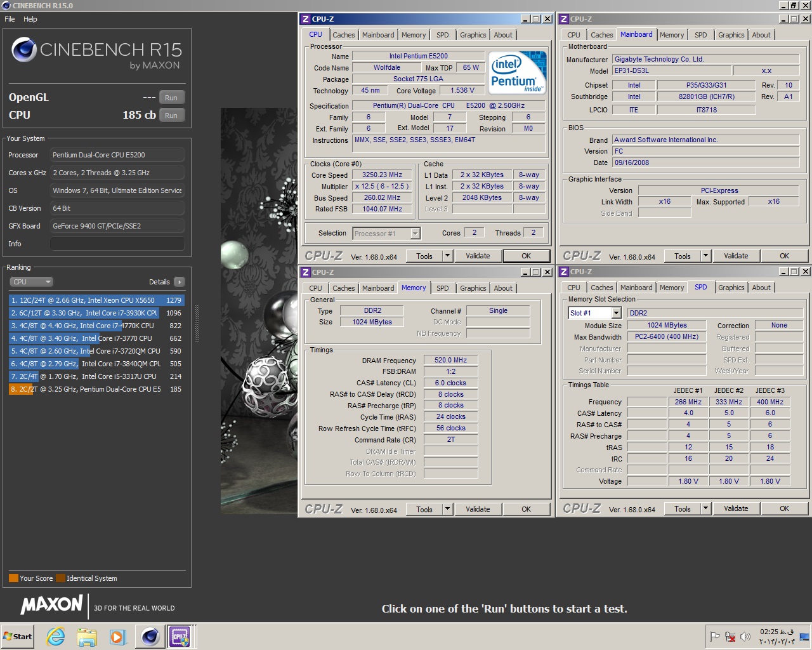This screenshot has height=650, width=812.
Task: Open the CPU tab in the CPU-Z Motherboard window
Action: [574, 35]
